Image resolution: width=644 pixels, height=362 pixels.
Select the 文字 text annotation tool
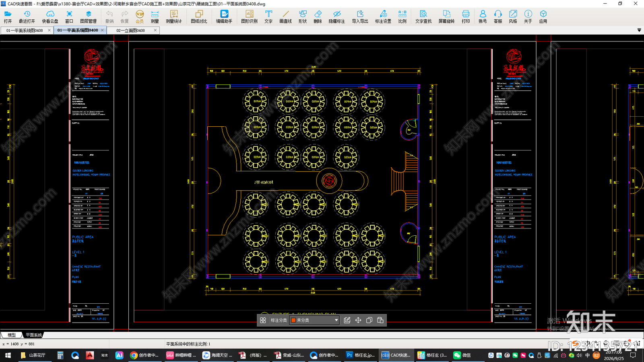point(268,17)
